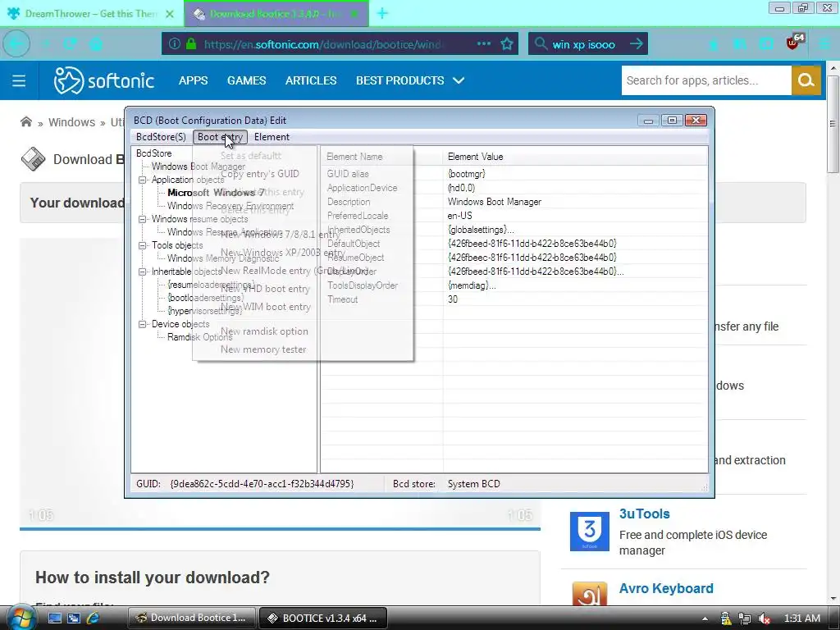This screenshot has height=630, width=840.
Task: Collapse the Tools objects tree node
Action: click(x=143, y=245)
